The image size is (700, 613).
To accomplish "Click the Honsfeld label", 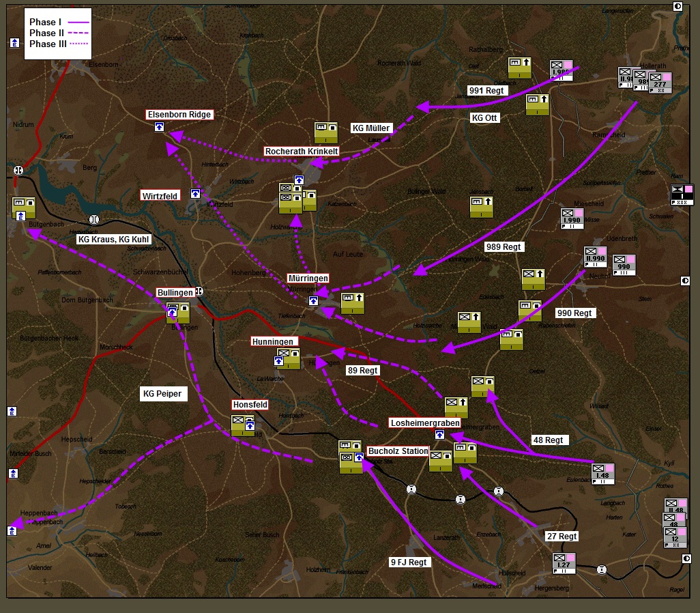I will click(x=250, y=405).
